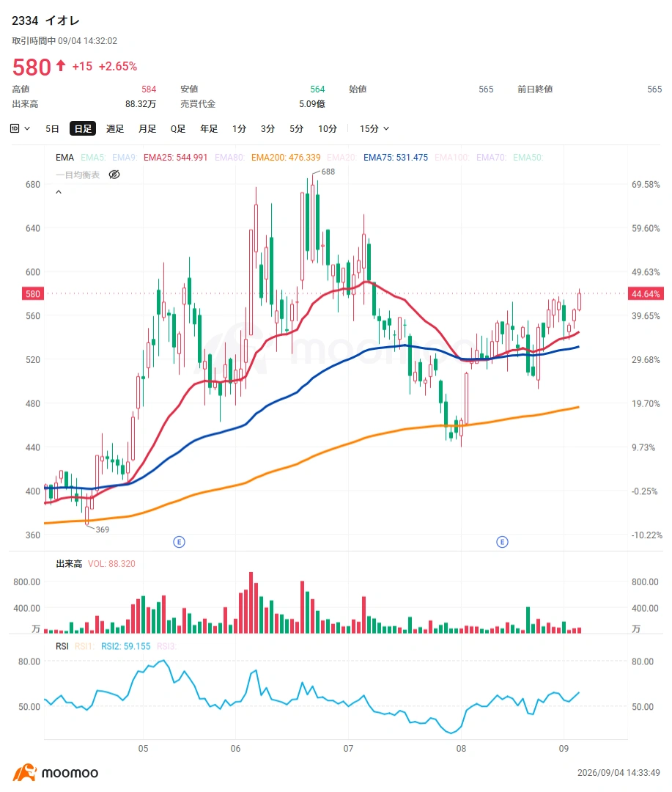Click the 出来高 value 88.32万
The height and width of the screenshot is (792, 672).
pyautogui.click(x=141, y=104)
